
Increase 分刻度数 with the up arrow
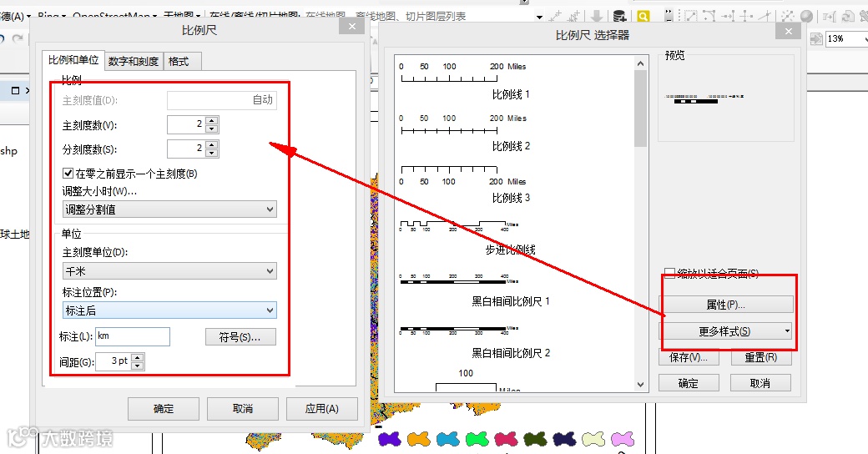click(211, 144)
